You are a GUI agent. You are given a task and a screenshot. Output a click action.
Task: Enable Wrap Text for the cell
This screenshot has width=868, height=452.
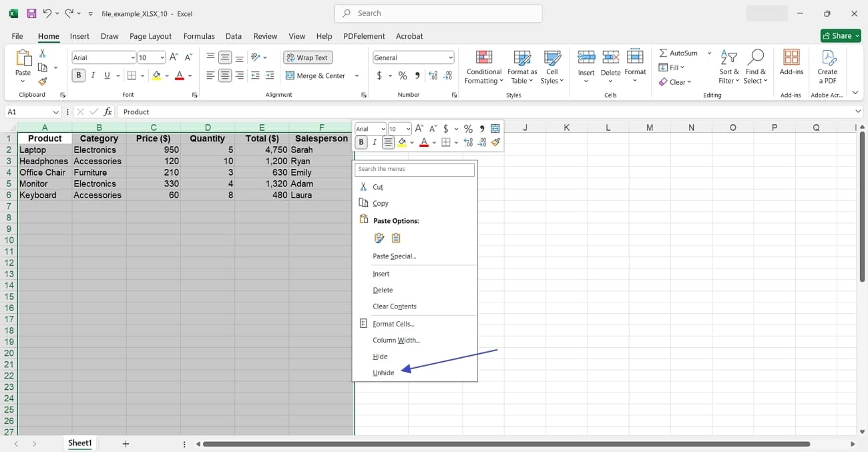click(x=307, y=57)
